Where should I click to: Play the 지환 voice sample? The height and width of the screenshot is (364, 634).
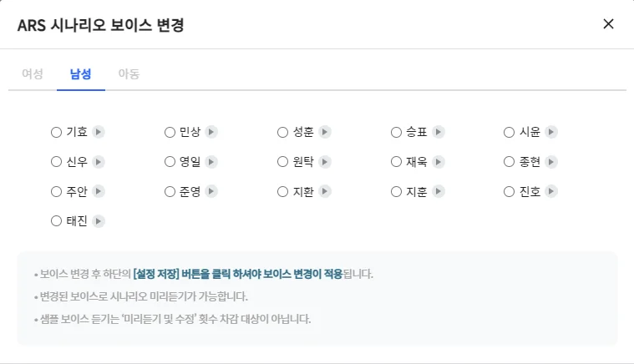click(325, 192)
